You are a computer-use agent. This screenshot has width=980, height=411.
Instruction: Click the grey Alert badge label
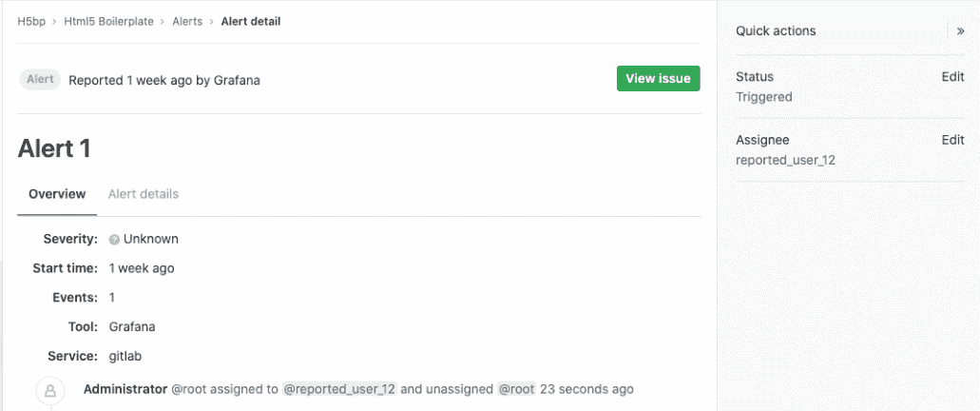click(40, 80)
